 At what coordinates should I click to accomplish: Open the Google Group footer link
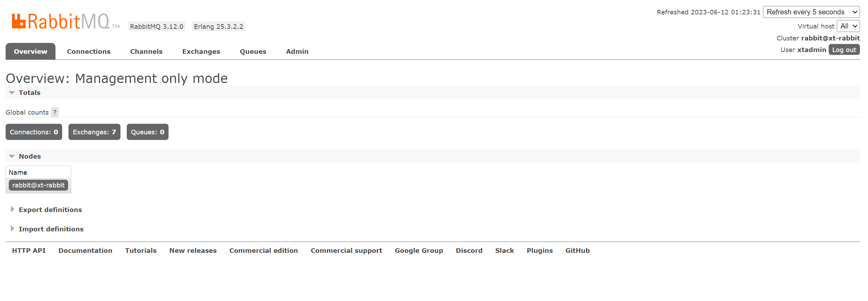point(419,250)
